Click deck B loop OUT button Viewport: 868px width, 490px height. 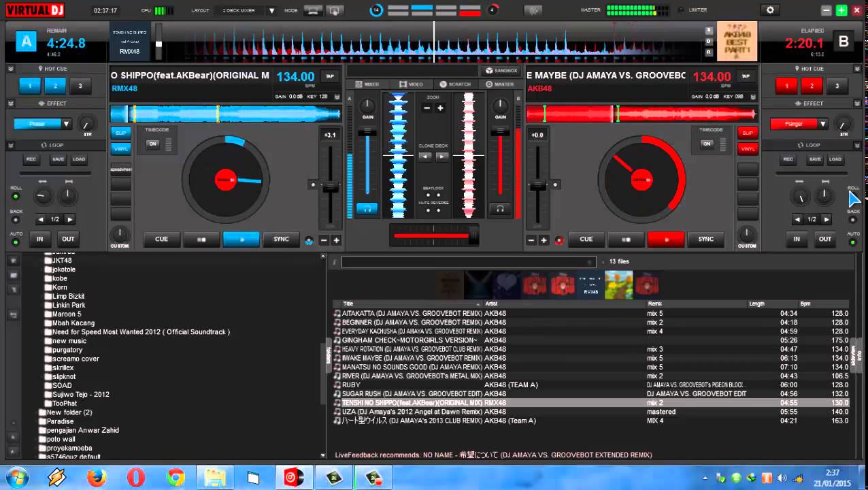[x=825, y=239]
